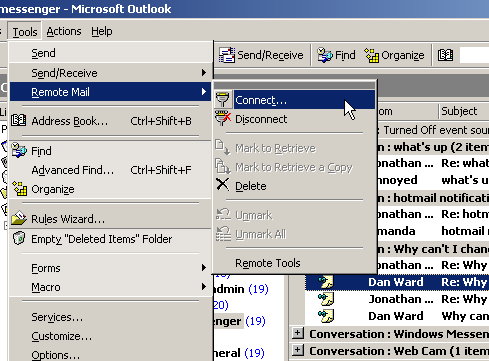Click the contact search input field in toolbar
Screen dimensions: 489x361
(474, 55)
